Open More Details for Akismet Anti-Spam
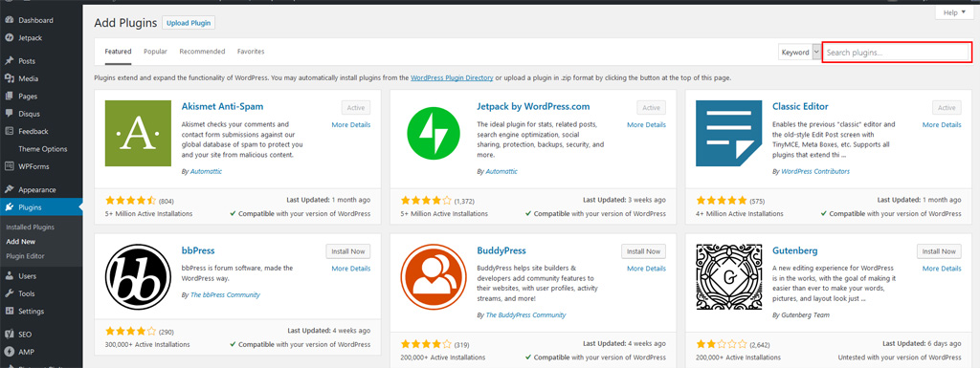Screen dimensions: 980x368 coord(350,125)
